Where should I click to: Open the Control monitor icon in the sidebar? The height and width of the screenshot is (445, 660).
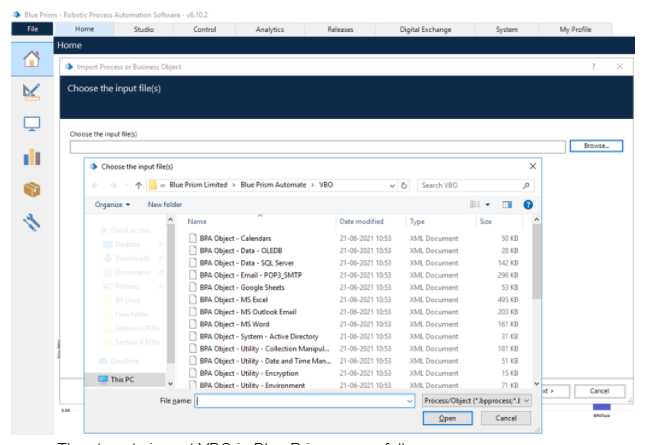point(32,124)
